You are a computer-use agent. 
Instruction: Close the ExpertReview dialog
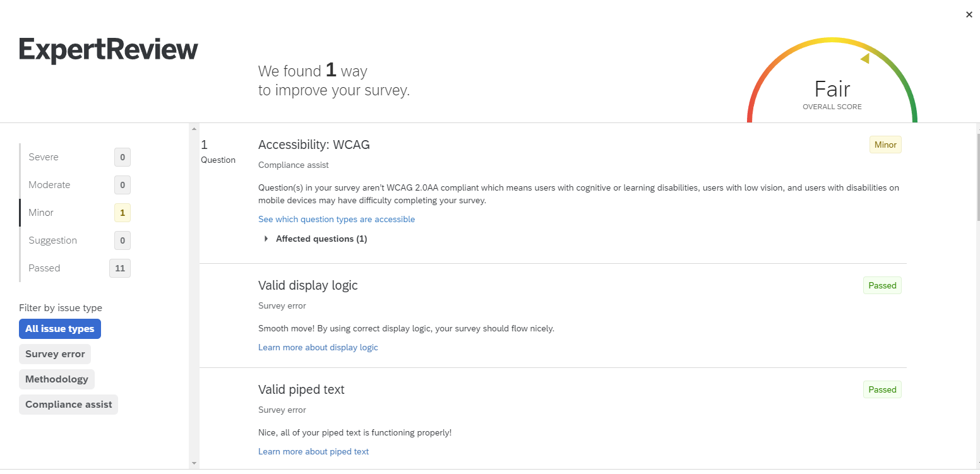tap(969, 14)
